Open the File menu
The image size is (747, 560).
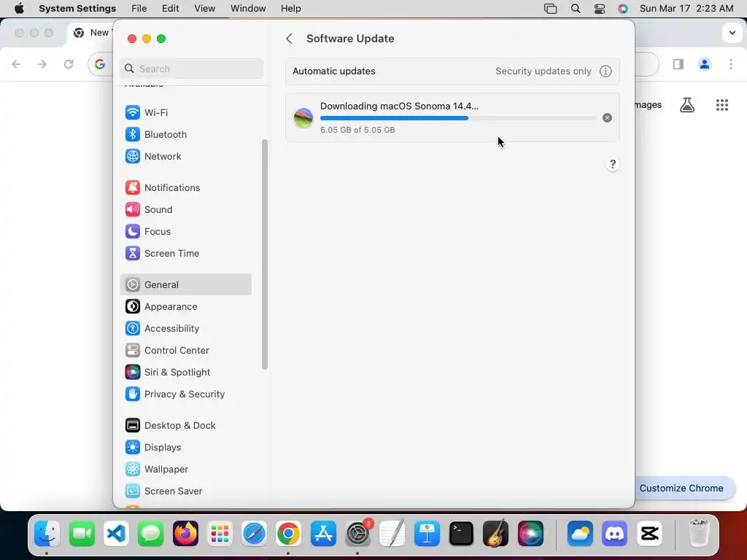[x=139, y=9]
